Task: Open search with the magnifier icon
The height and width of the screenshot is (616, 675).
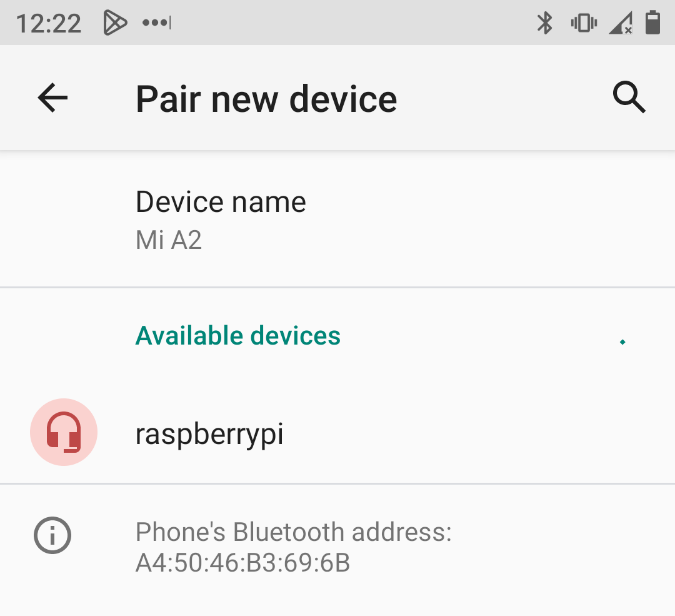Action: click(629, 98)
